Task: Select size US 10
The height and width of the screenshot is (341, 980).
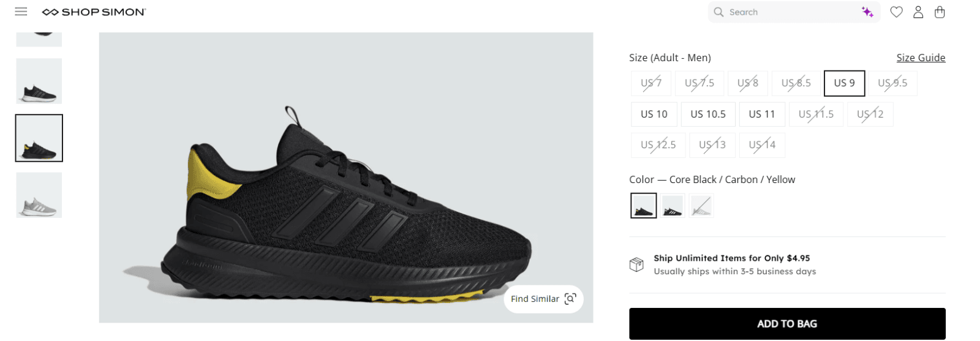Action: [x=654, y=114]
